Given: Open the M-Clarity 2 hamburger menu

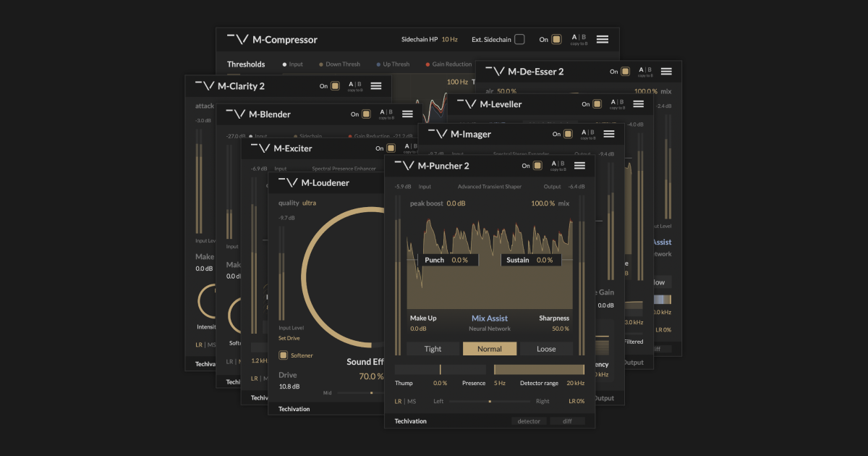Looking at the screenshot, I should click(375, 85).
